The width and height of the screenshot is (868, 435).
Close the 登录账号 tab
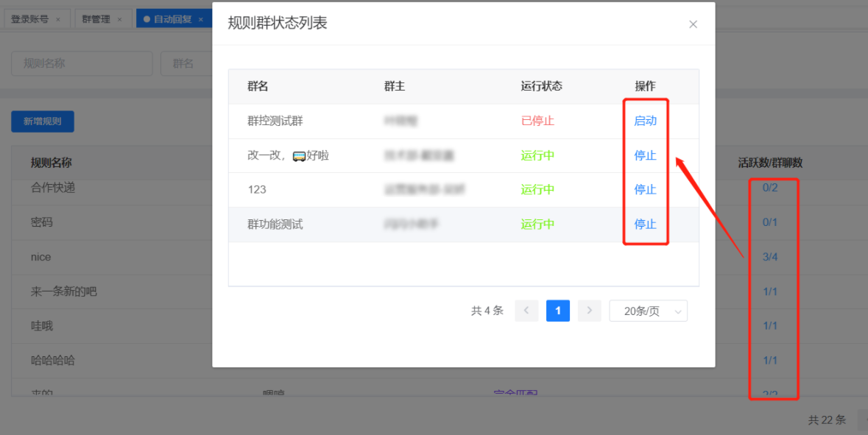coord(58,19)
